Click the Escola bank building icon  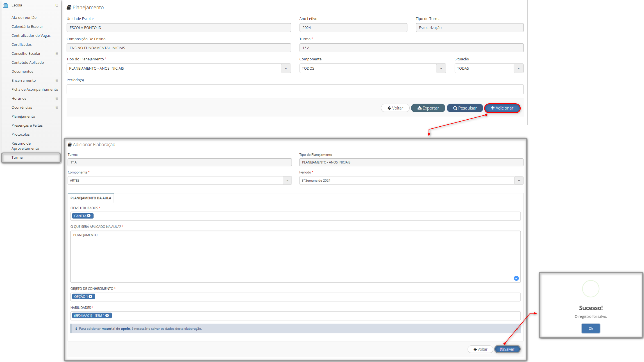click(6, 5)
